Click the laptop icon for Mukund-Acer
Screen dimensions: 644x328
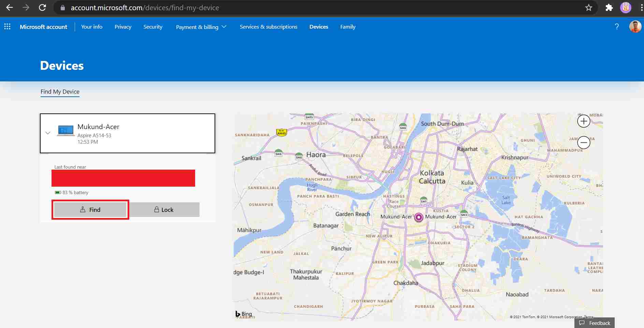[x=65, y=131]
